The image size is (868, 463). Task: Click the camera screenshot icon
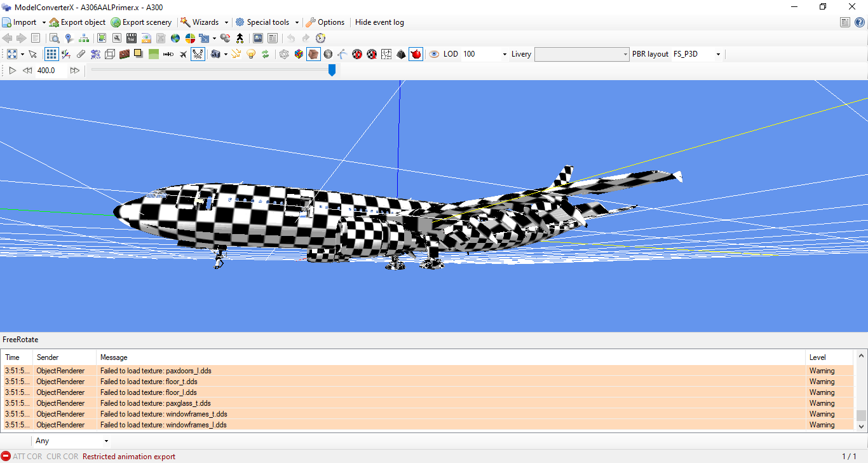click(214, 54)
